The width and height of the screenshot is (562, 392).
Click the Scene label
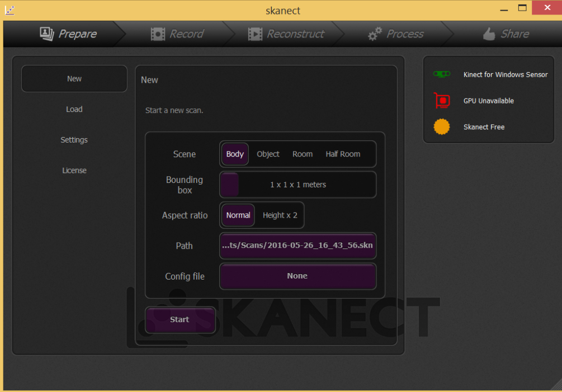tap(184, 154)
